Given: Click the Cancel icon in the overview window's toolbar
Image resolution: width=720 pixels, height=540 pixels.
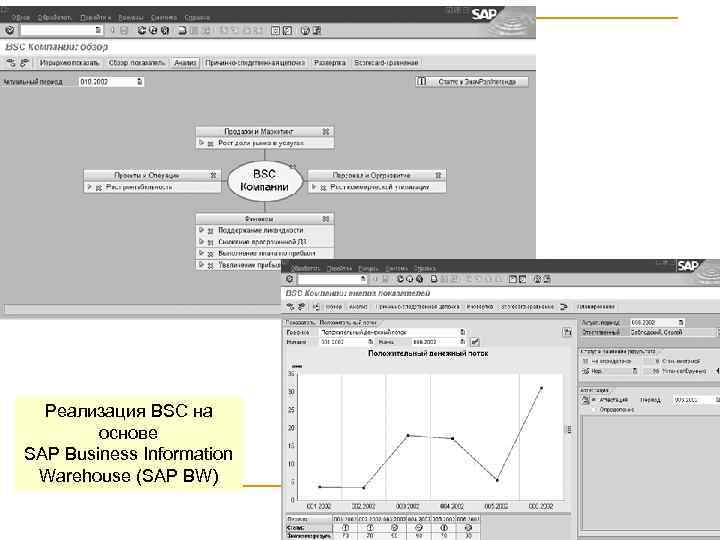Looking at the screenshot, I should click(x=165, y=30).
